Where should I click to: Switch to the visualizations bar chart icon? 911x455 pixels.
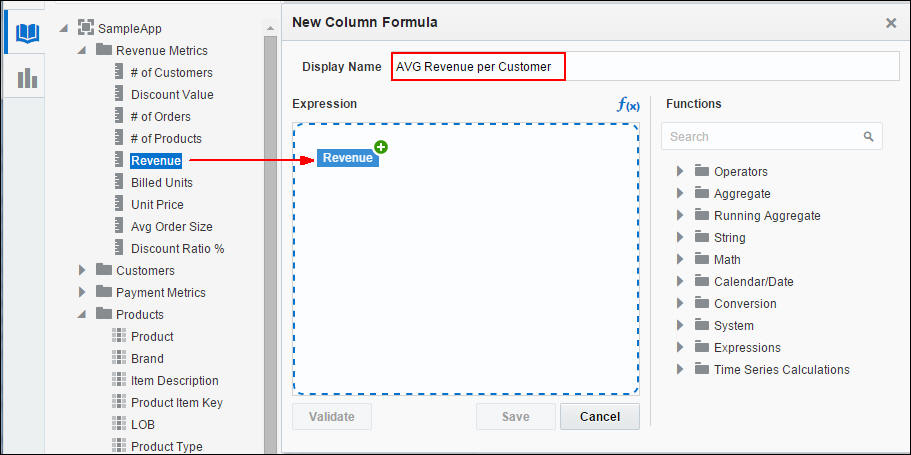(x=27, y=77)
